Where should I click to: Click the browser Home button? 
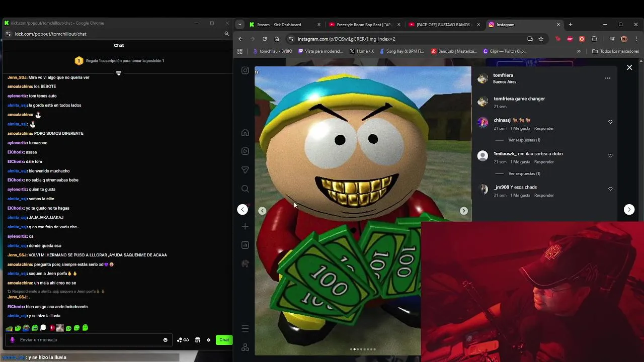277,39
